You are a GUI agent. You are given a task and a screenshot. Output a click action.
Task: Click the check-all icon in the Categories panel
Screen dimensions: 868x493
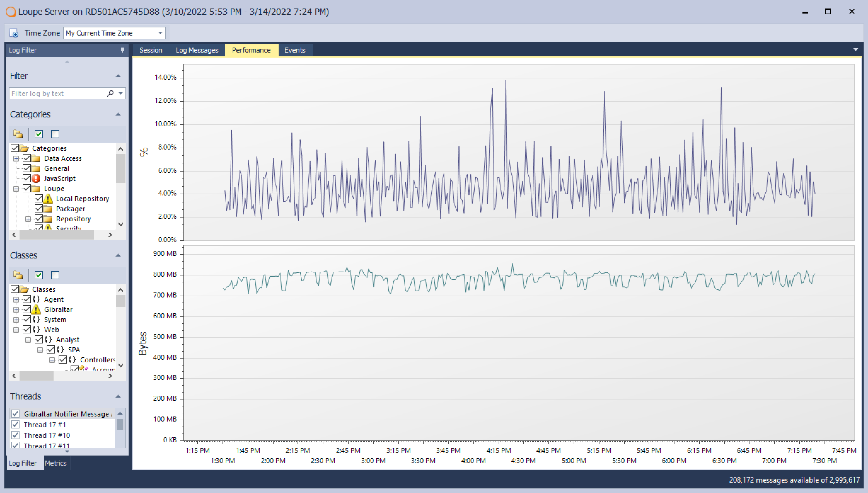(38, 134)
